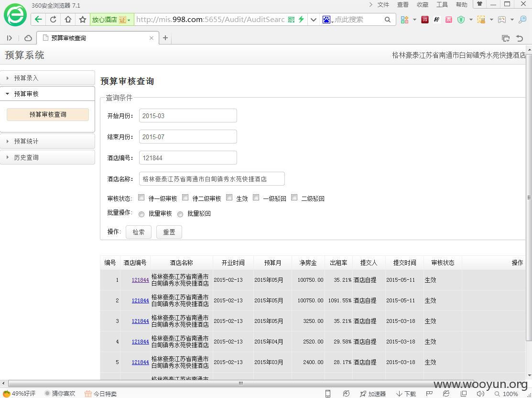Switch to the 预算审核查询 browser tab

pyautogui.click(x=98, y=38)
